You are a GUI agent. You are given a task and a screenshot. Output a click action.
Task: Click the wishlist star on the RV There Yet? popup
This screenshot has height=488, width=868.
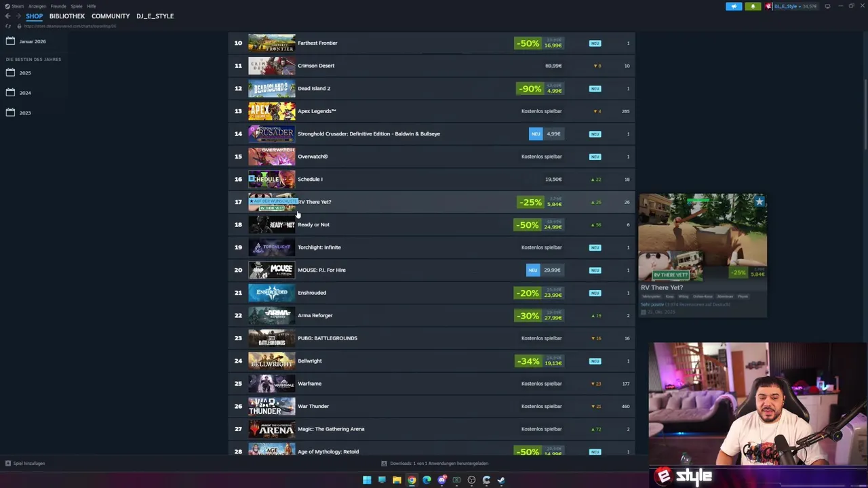[x=759, y=201]
